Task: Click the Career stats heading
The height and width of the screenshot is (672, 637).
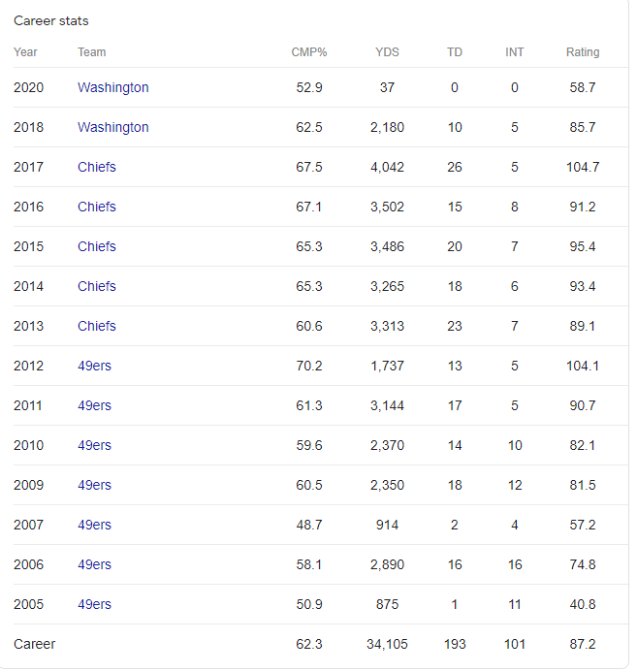Action: point(51,21)
